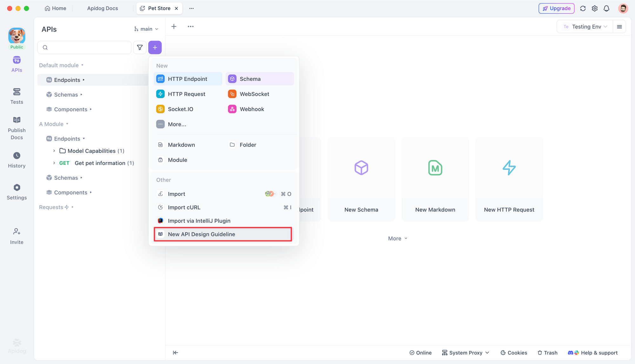Click the notifications bell icon
The height and width of the screenshot is (364, 635).
[606, 8]
